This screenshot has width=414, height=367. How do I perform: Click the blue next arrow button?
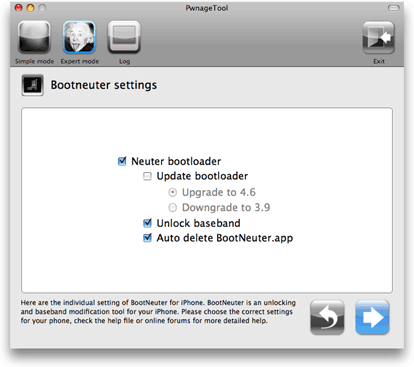pyautogui.click(x=372, y=317)
